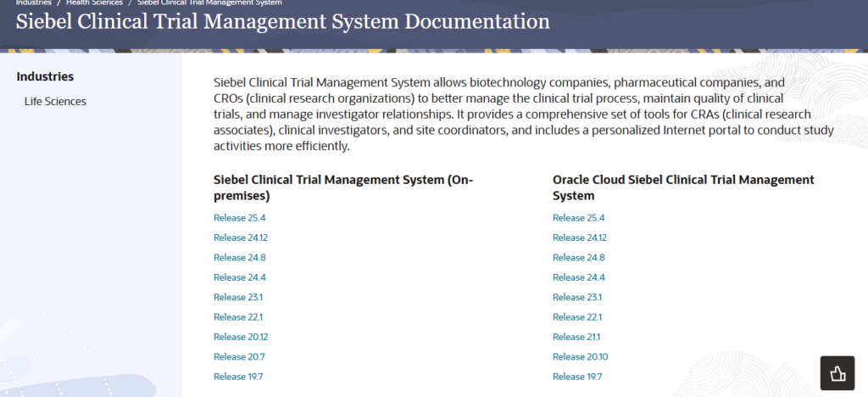The width and height of the screenshot is (868, 397).
Task: Open Oracle Cloud Release 24.4 link
Action: 578,277
